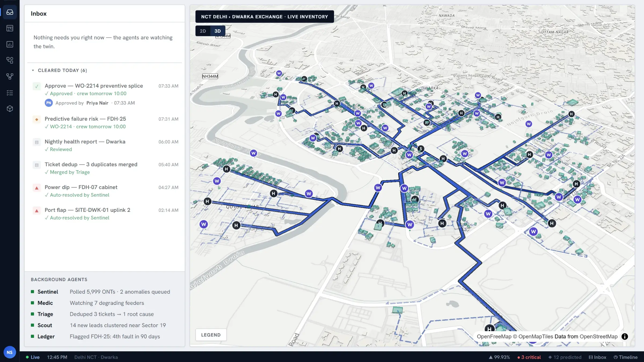Select the Triage background agent row
This screenshot has width=644, height=362.
(x=105, y=314)
